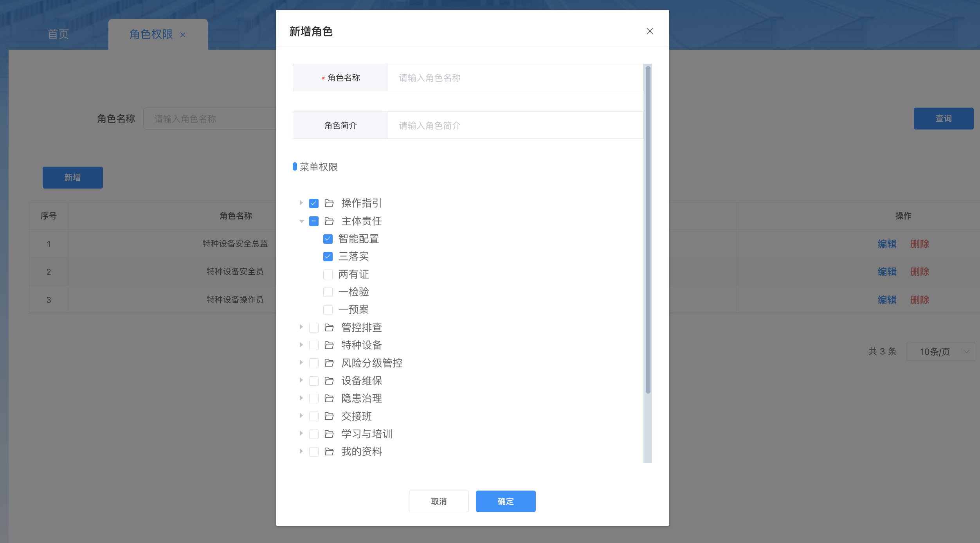
Task: Collapse the 主体责任 tree node
Action: [301, 221]
